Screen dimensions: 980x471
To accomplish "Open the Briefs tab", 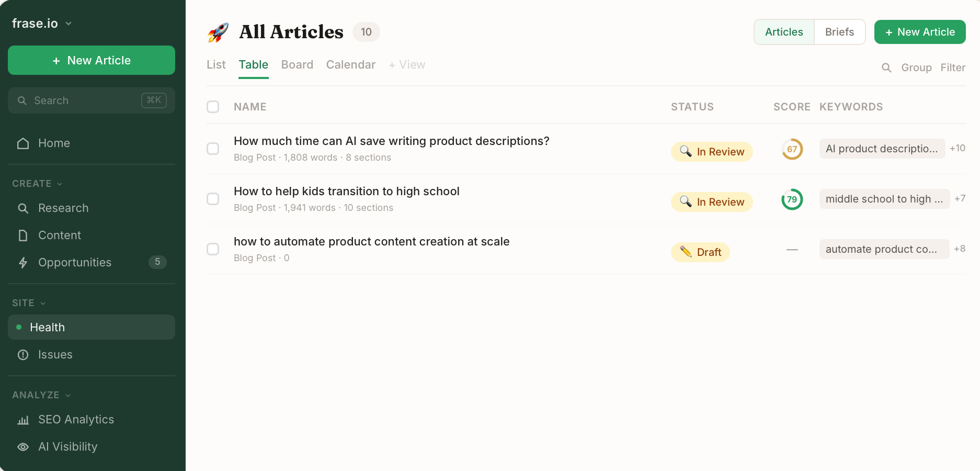I will click(839, 32).
